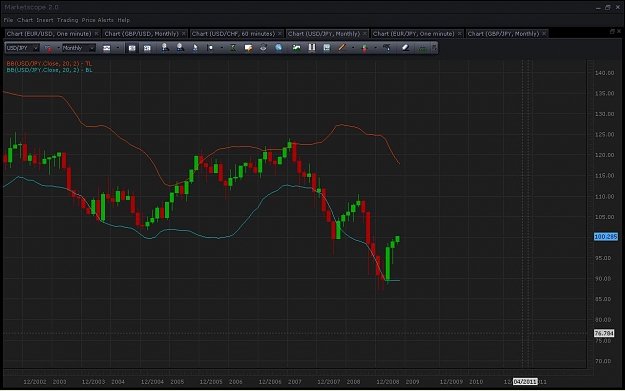
Task: Switch to Chart (GBP/JPY, Monthly) tab
Action: coord(503,33)
